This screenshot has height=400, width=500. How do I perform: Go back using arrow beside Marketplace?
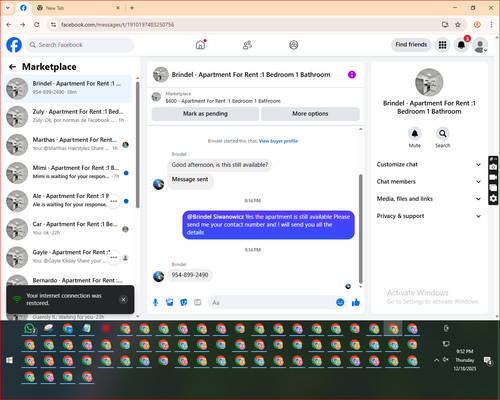coord(12,67)
